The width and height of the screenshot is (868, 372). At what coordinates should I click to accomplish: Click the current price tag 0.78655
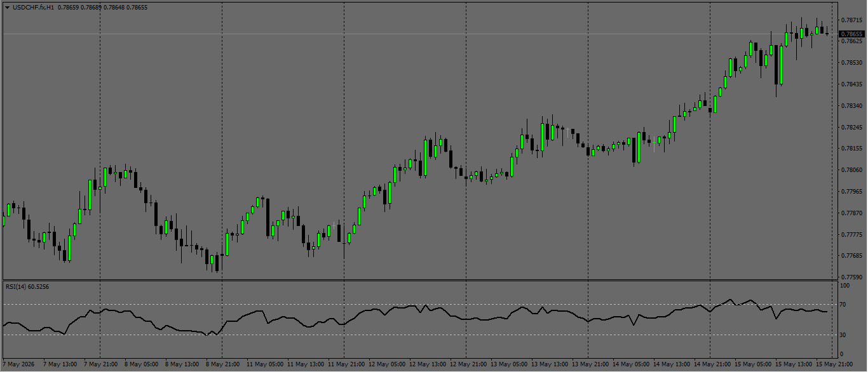[x=851, y=34]
